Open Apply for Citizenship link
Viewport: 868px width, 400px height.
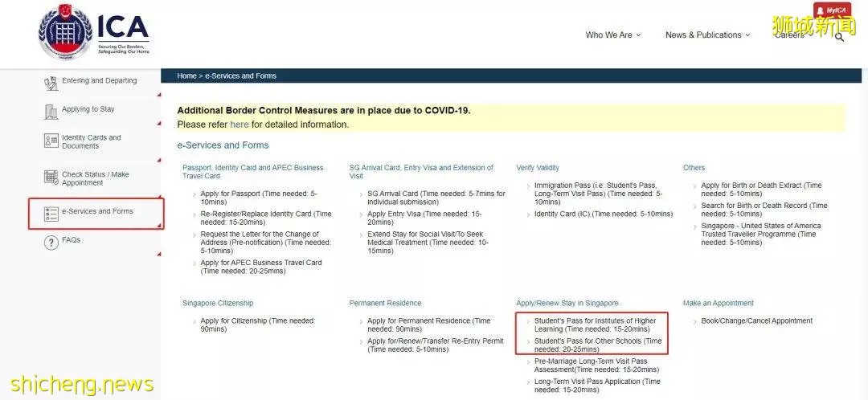[x=257, y=324]
